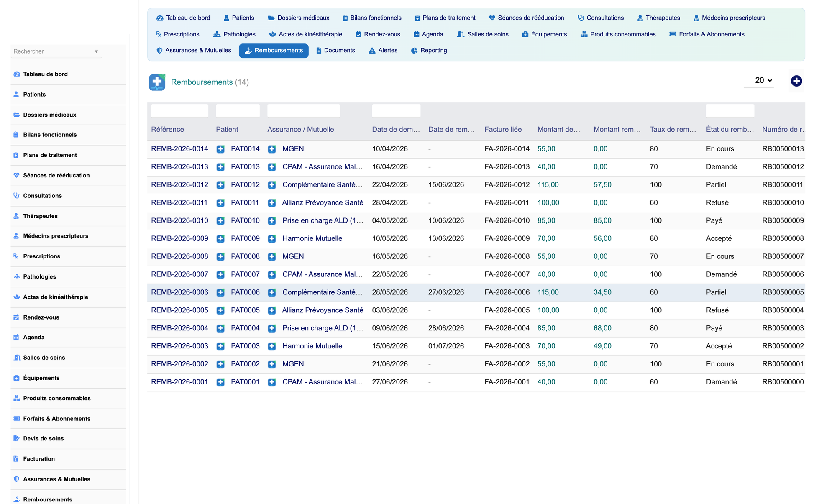Click invoice cell FA-2026-0012
Screen dimensions: 814x504
(507, 185)
